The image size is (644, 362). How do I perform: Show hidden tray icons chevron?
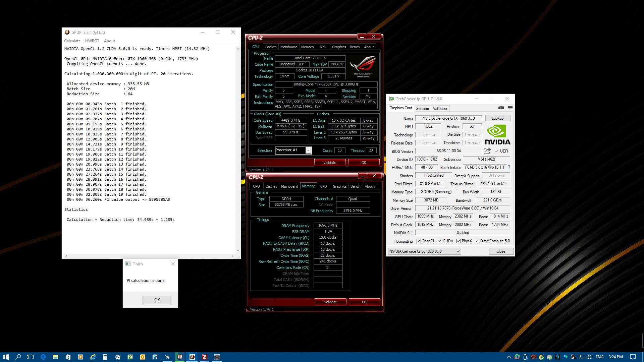[509, 357]
